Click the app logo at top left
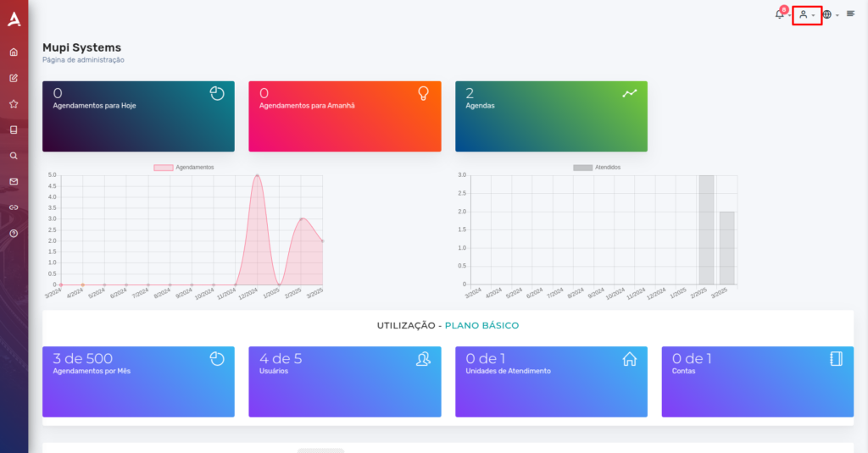 14,19
